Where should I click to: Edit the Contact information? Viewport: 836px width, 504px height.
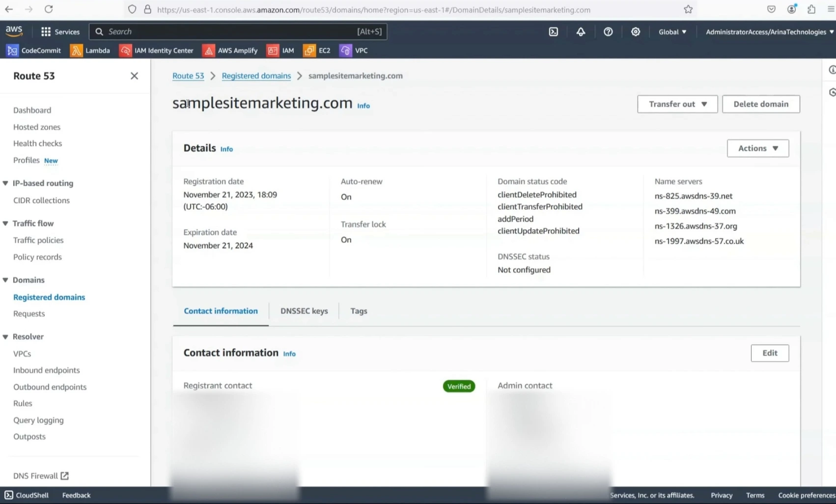770,353
